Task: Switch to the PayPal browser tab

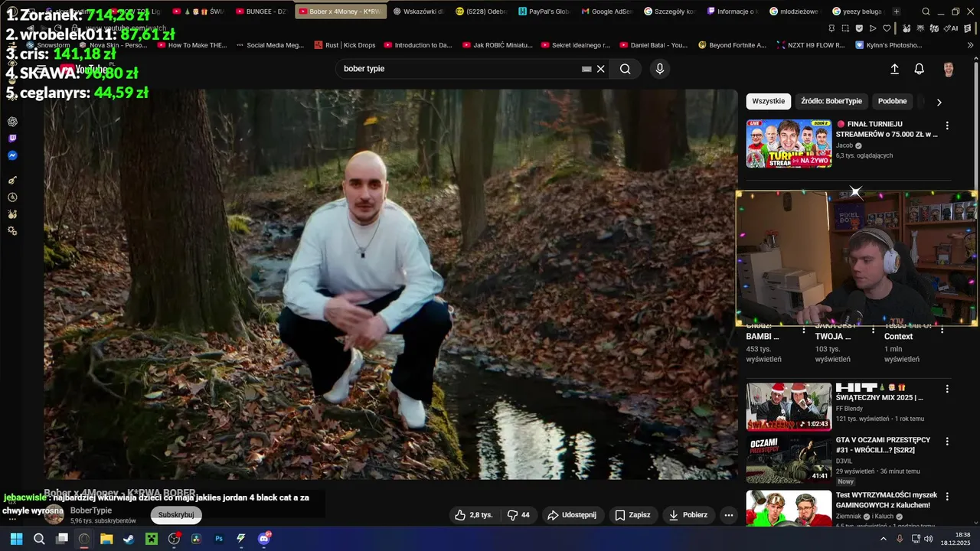Action: click(x=544, y=11)
